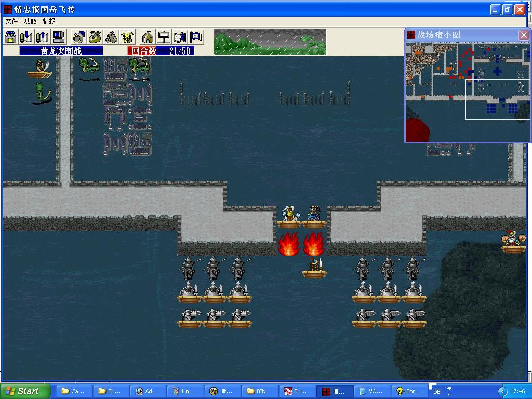Click the scroll with up arrow icon

[42, 37]
